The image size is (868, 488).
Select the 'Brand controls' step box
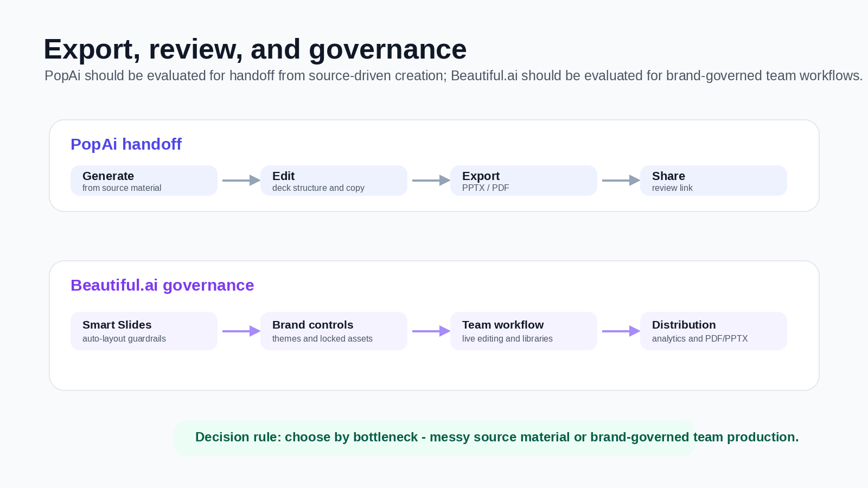tap(334, 331)
